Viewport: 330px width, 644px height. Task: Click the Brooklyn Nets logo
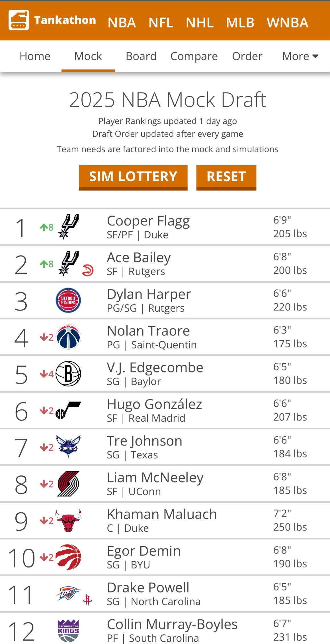click(x=68, y=374)
